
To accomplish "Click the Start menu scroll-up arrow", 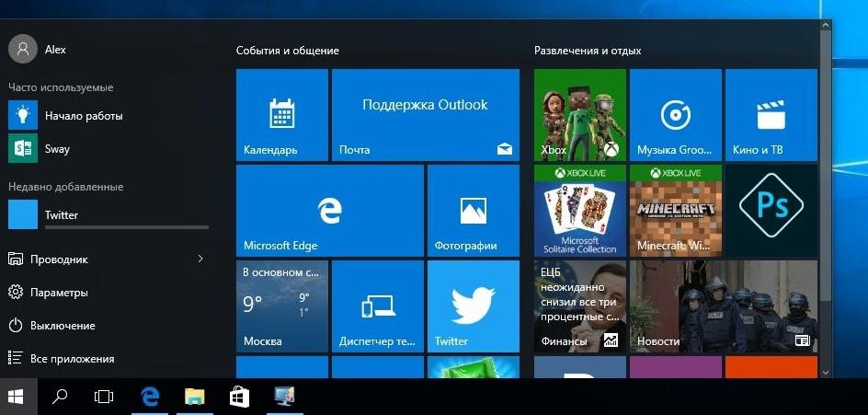I will 826,25.
